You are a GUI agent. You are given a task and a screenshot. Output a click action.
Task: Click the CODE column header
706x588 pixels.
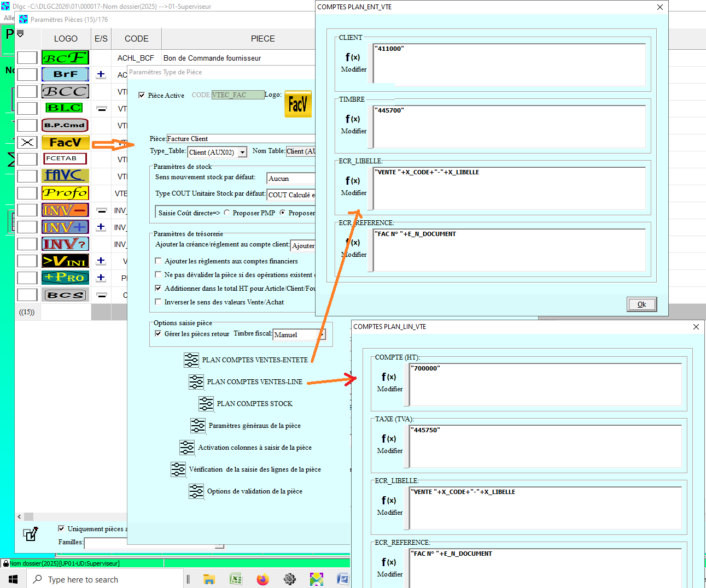[x=136, y=39]
